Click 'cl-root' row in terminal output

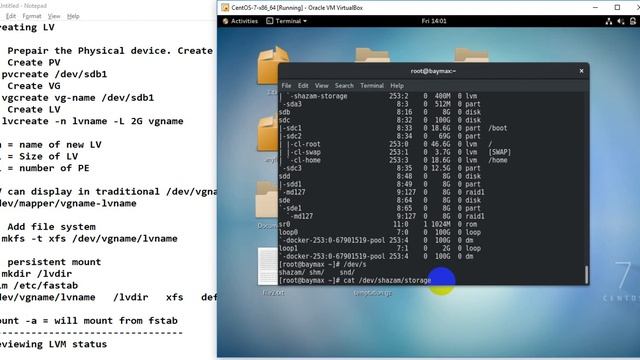point(386,144)
